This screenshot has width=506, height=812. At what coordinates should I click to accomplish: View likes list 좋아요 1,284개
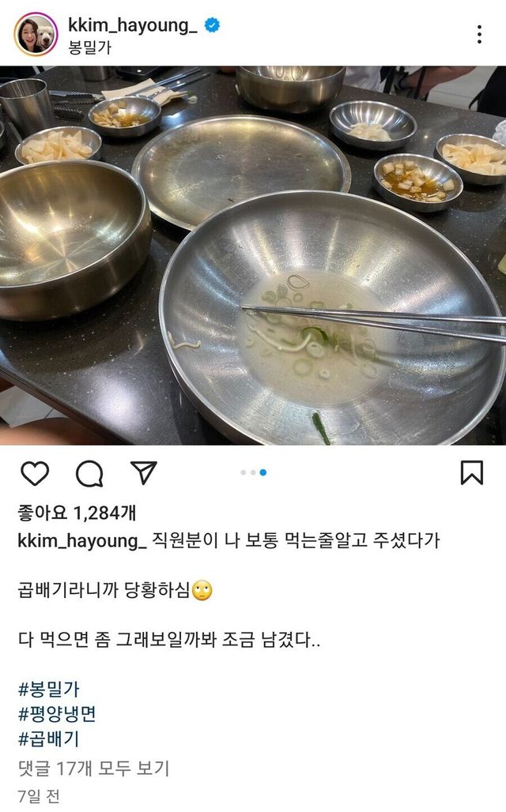pyautogui.click(x=77, y=513)
